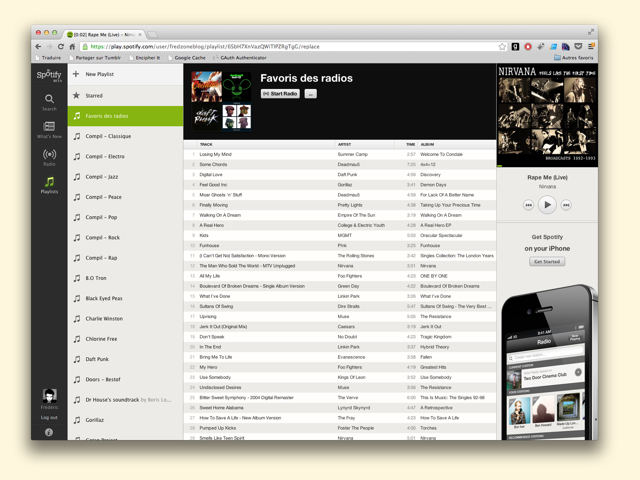Click album Hybrid Theory
Image resolution: width=640 pixels, height=480 pixels.
pos(434,347)
